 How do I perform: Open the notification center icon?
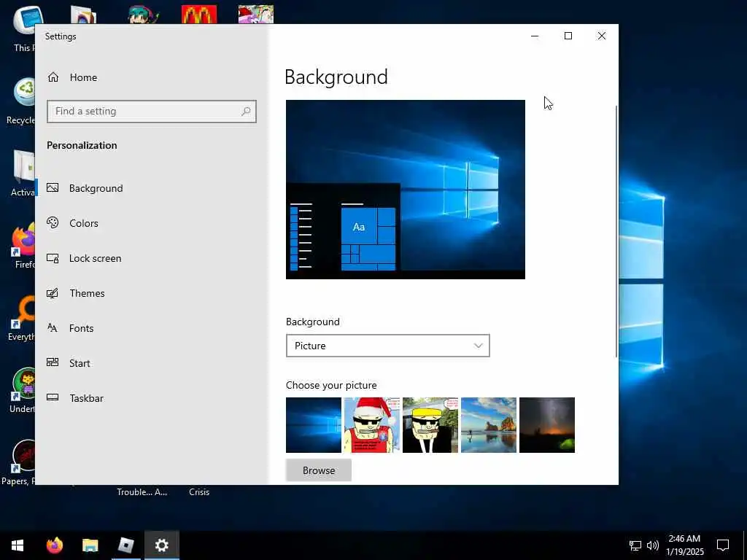723,545
